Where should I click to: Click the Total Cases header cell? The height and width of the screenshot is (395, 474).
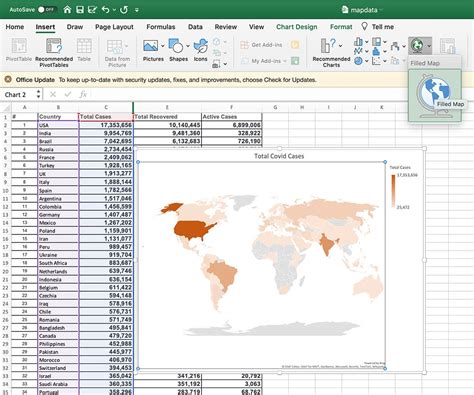tap(106, 117)
